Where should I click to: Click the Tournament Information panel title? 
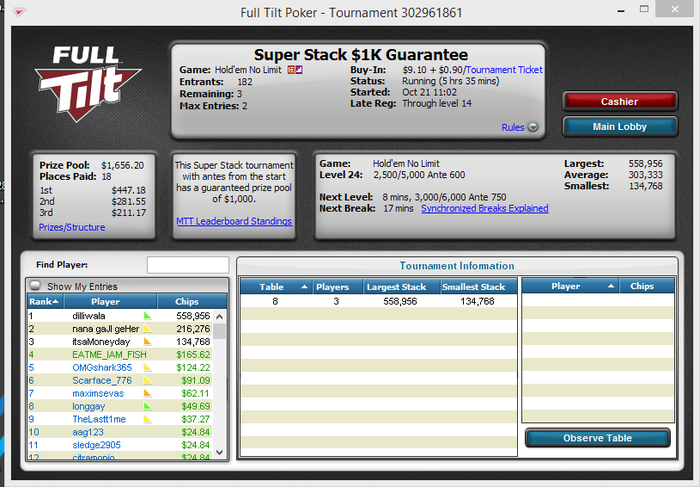tap(457, 266)
